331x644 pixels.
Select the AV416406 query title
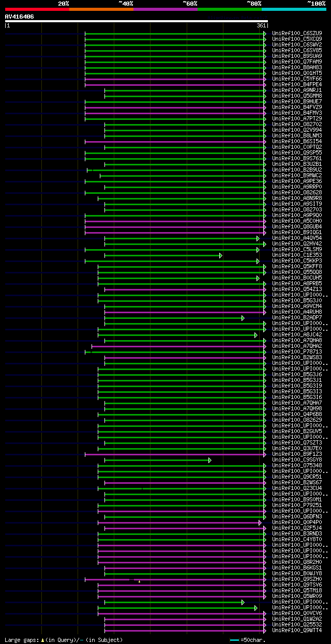coord(20,17)
